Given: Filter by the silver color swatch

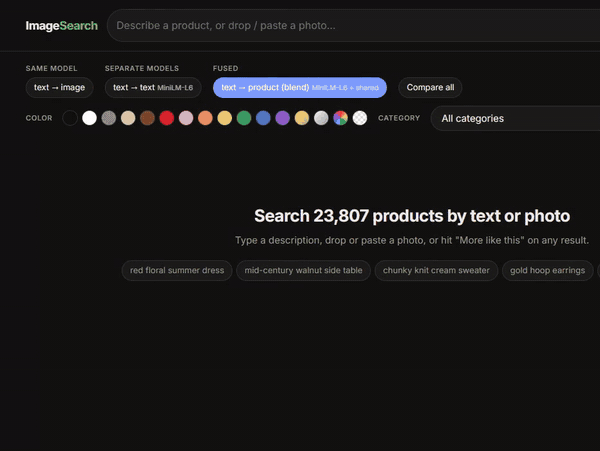Looking at the screenshot, I should (x=321, y=118).
